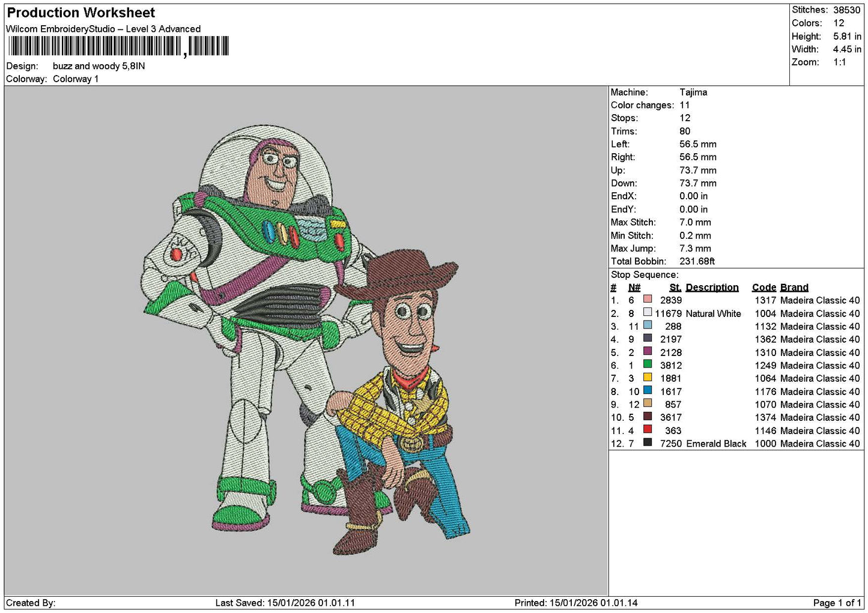Click stitch count 7250 in stop 12
Image resolution: width=868 pixels, height=613 pixels.
(x=671, y=444)
